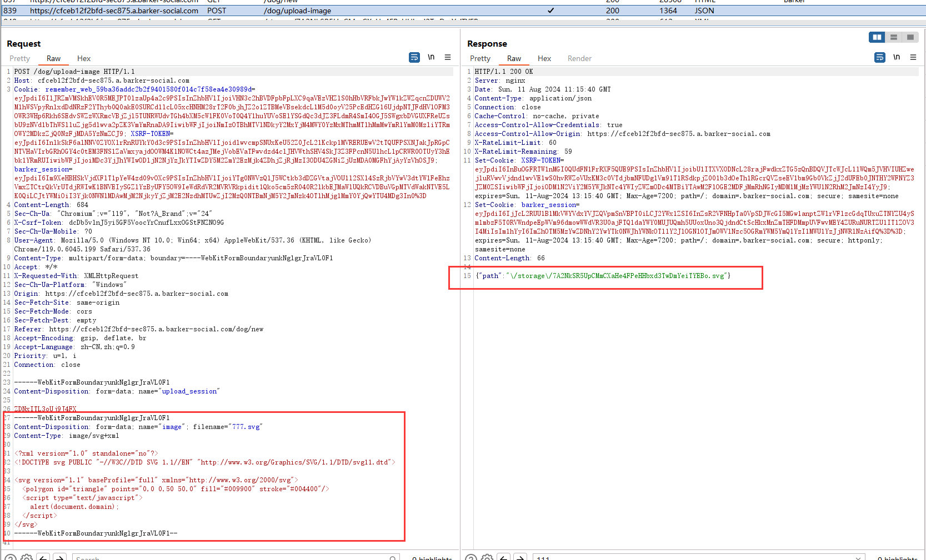This screenshot has width=926, height=560.
Task: Click the 'Content-Type: application/json' response header
Action: pyautogui.click(x=533, y=98)
